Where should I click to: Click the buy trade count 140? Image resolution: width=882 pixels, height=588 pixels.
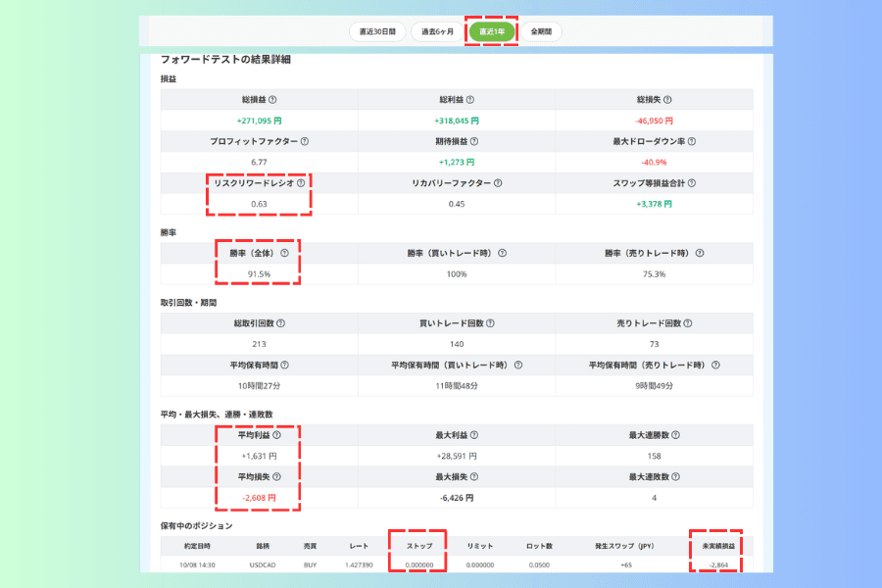tap(457, 344)
